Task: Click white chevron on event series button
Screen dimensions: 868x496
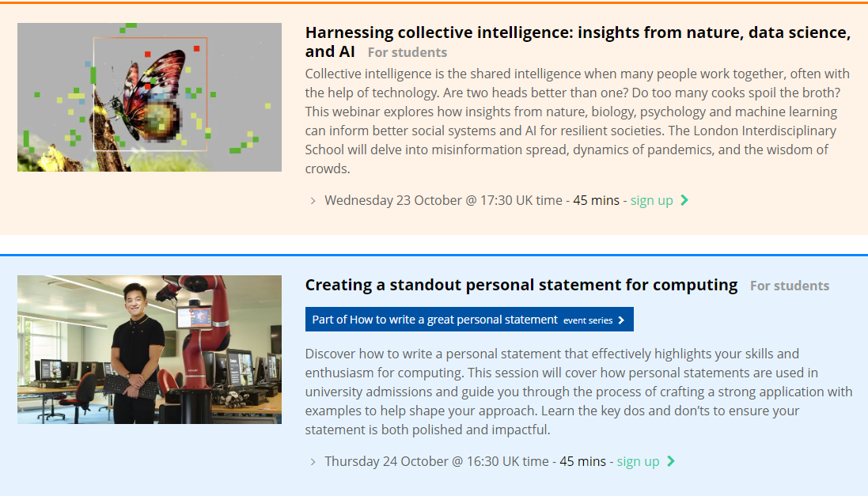Action: pos(621,320)
